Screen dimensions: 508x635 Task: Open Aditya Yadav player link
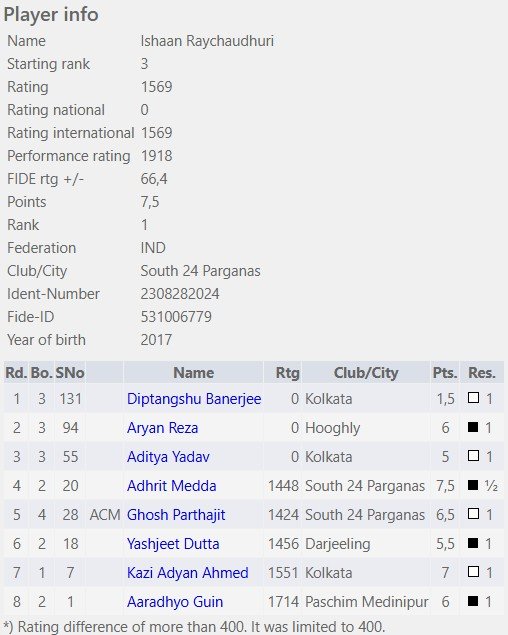click(168, 457)
